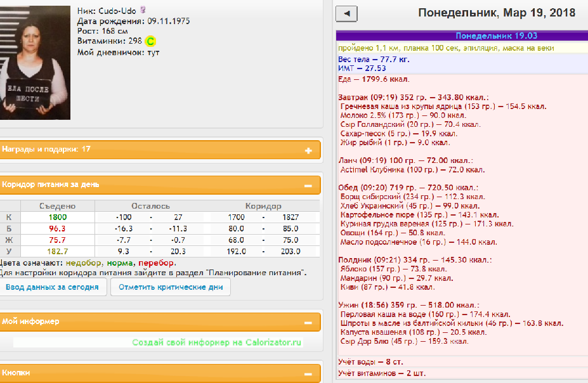The height and width of the screenshot is (383, 588).
Task: Click the ИМТ 27.53 line
Action: tap(362, 68)
